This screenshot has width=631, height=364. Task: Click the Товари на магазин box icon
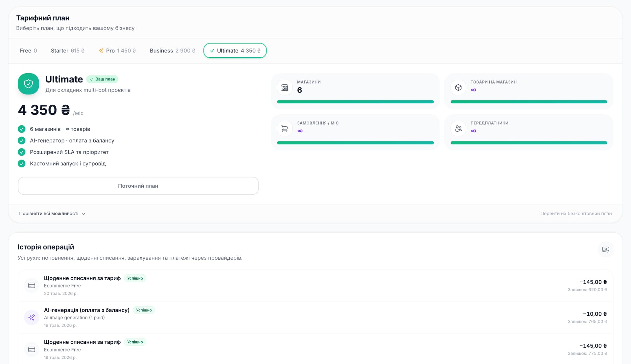tap(458, 88)
